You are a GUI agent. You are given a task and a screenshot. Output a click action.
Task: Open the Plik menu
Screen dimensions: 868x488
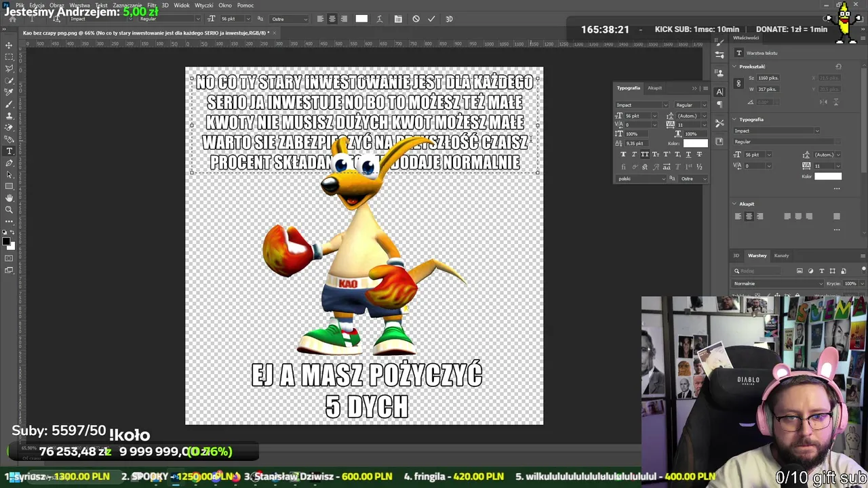[20, 5]
